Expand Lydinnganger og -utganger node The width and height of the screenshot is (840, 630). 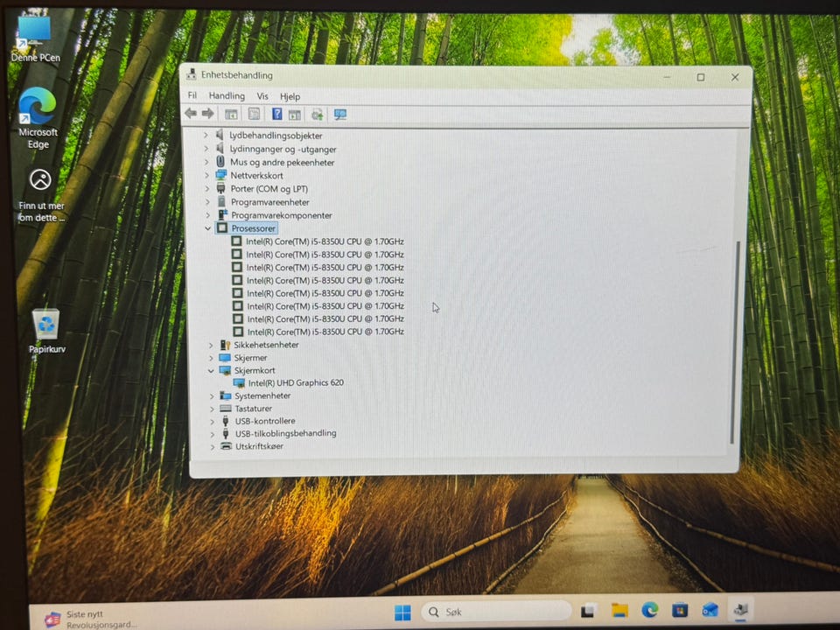pos(206,149)
